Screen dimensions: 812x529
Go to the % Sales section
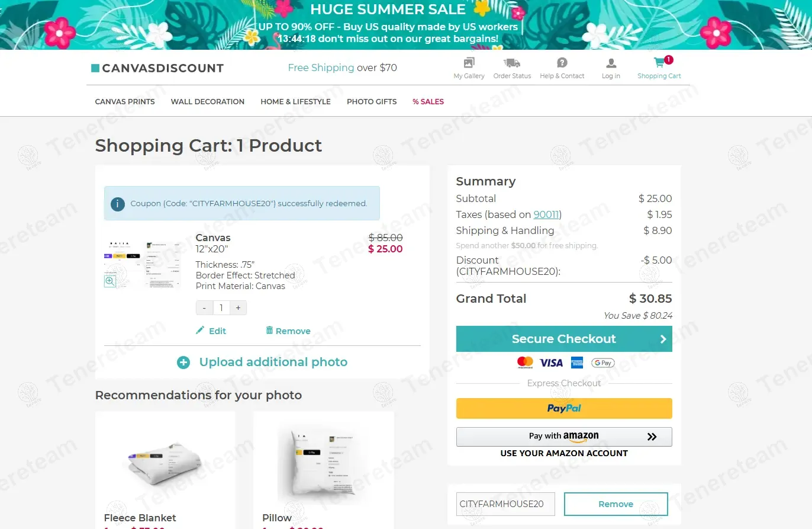click(x=428, y=102)
